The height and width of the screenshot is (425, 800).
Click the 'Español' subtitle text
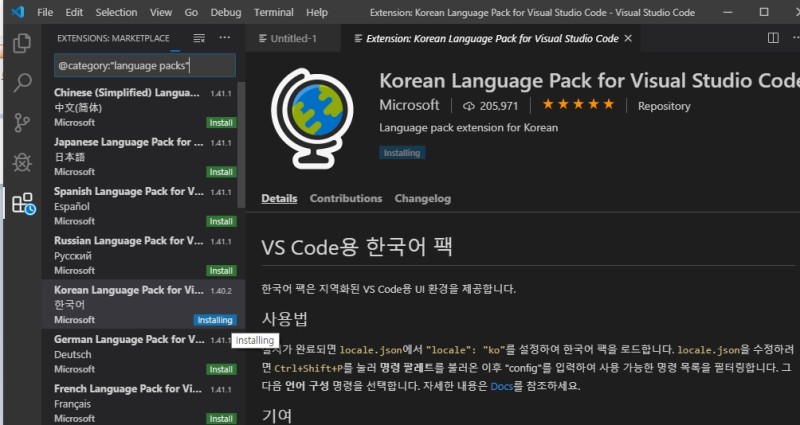click(x=72, y=207)
